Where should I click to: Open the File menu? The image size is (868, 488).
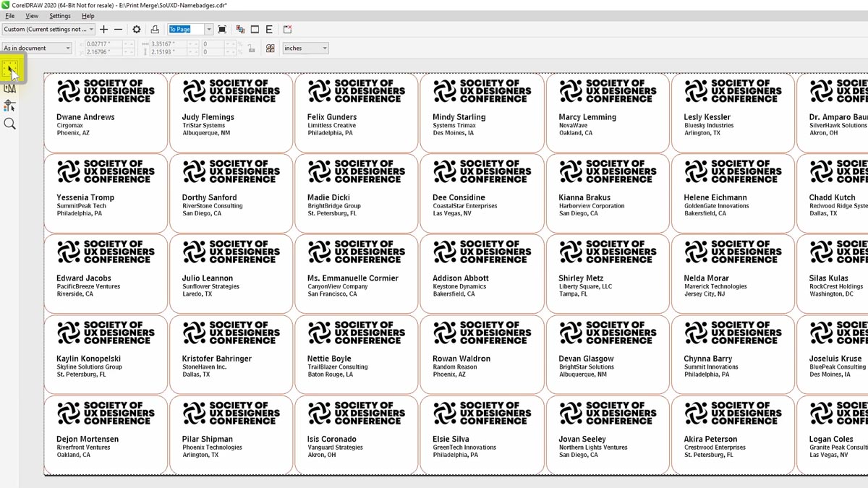point(10,16)
